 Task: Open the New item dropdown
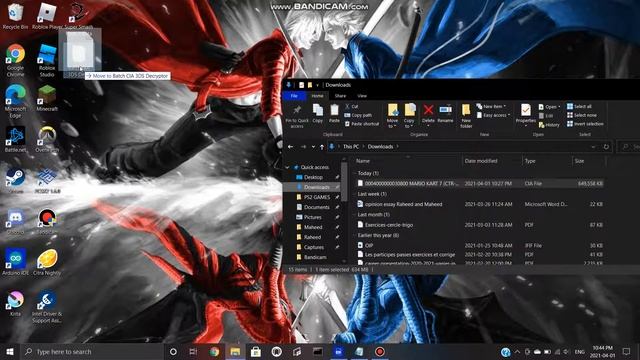coord(491,107)
